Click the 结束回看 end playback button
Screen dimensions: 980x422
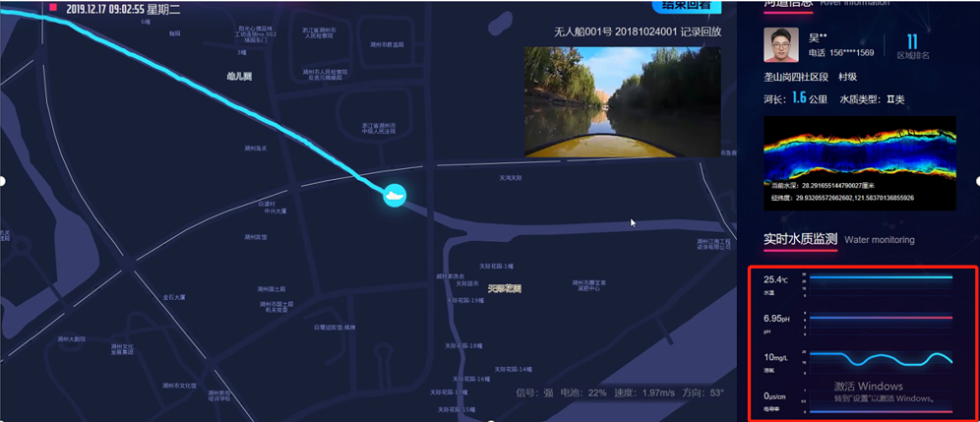pos(686,5)
